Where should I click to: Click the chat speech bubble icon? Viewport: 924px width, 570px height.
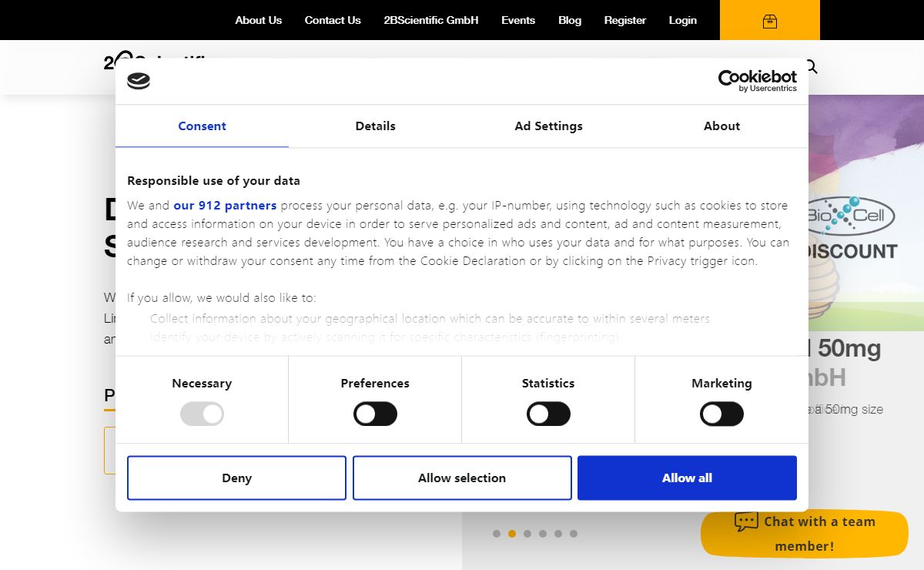(x=746, y=521)
